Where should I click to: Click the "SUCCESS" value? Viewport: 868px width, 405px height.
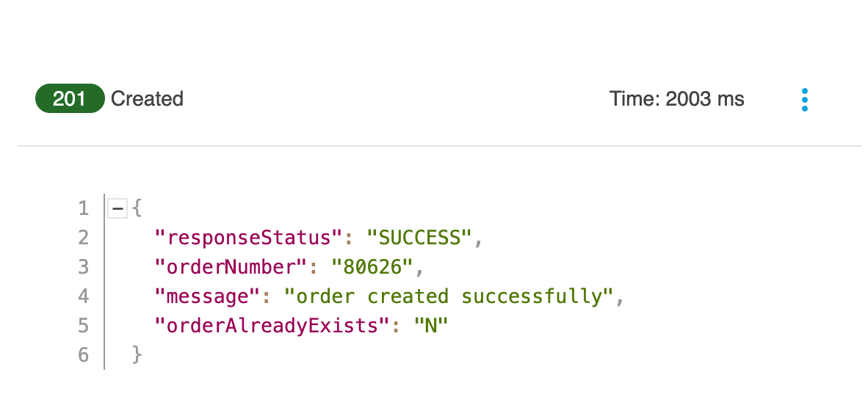pyautogui.click(x=420, y=238)
